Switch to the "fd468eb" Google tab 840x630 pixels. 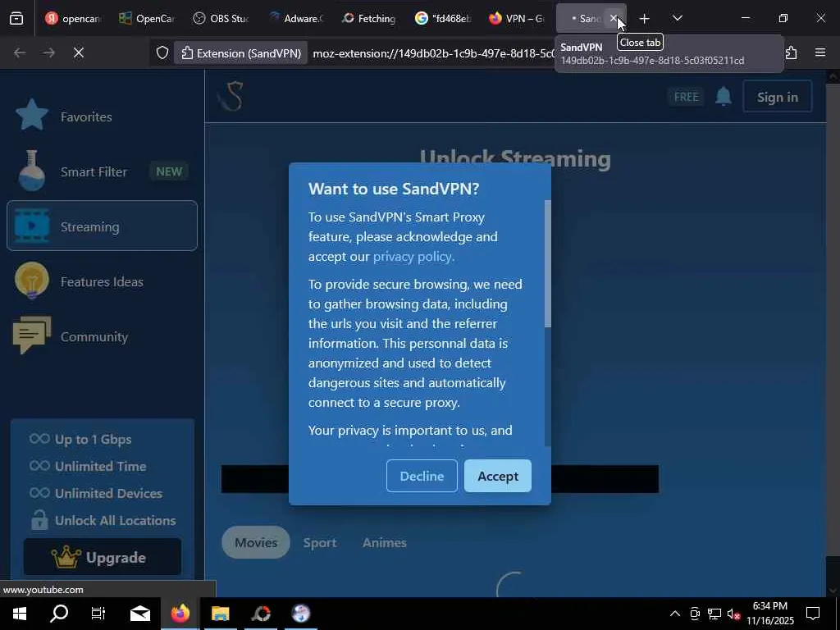click(443, 19)
